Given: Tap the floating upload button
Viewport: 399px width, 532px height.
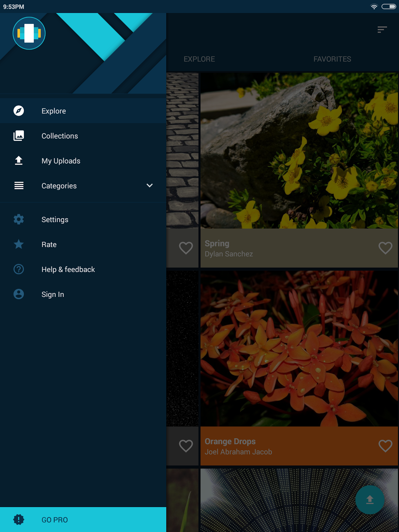Looking at the screenshot, I should point(370,500).
